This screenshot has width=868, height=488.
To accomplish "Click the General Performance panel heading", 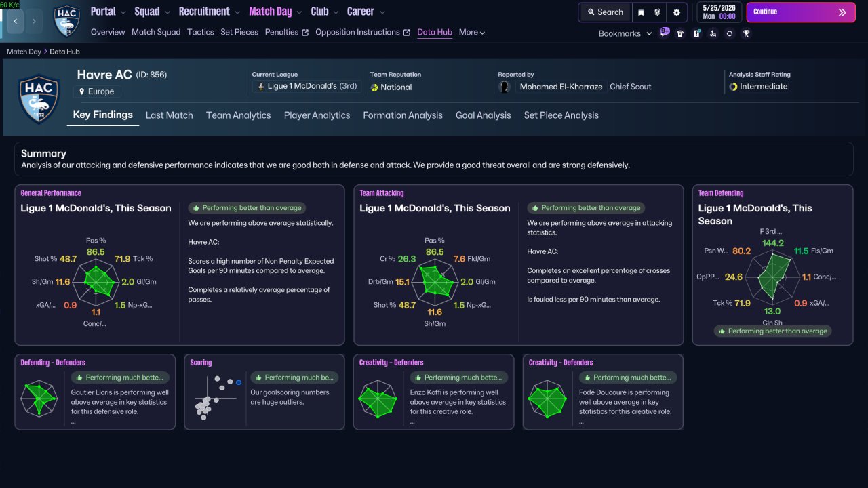I will tap(51, 193).
